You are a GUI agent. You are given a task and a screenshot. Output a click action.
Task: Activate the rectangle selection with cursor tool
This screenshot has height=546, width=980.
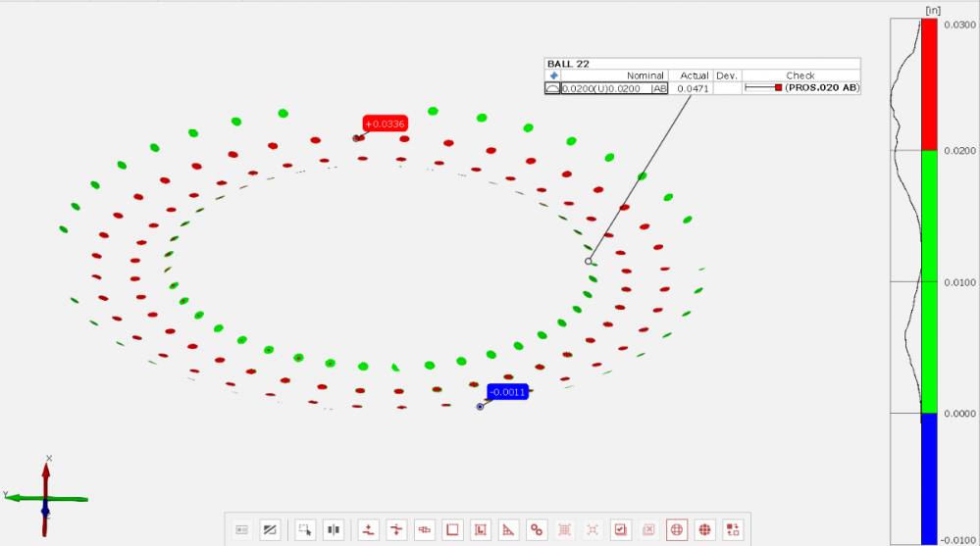click(305, 529)
